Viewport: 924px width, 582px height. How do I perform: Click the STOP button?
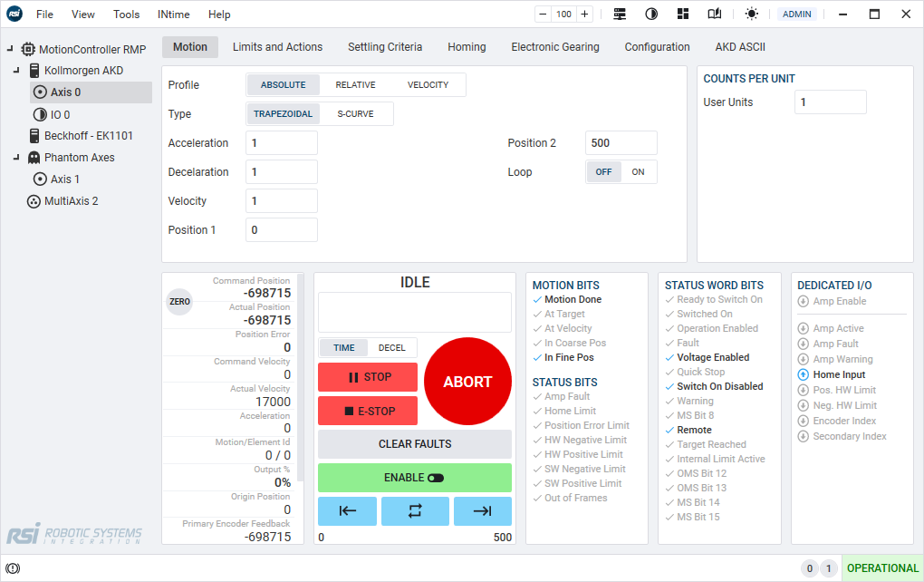coord(368,377)
